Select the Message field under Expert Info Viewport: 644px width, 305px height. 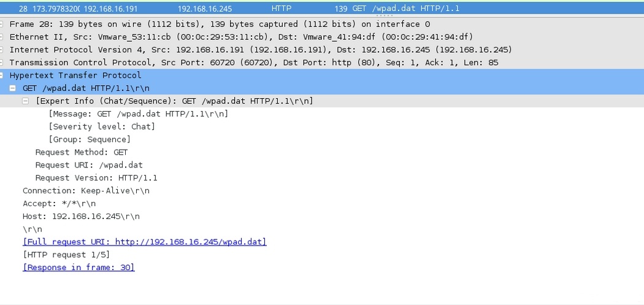pyautogui.click(x=138, y=114)
